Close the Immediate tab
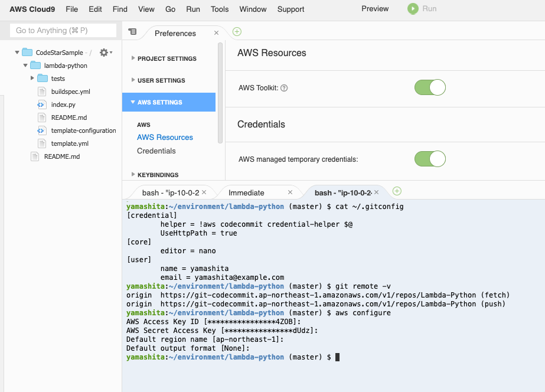The height and width of the screenshot is (392, 545). pyautogui.click(x=291, y=192)
